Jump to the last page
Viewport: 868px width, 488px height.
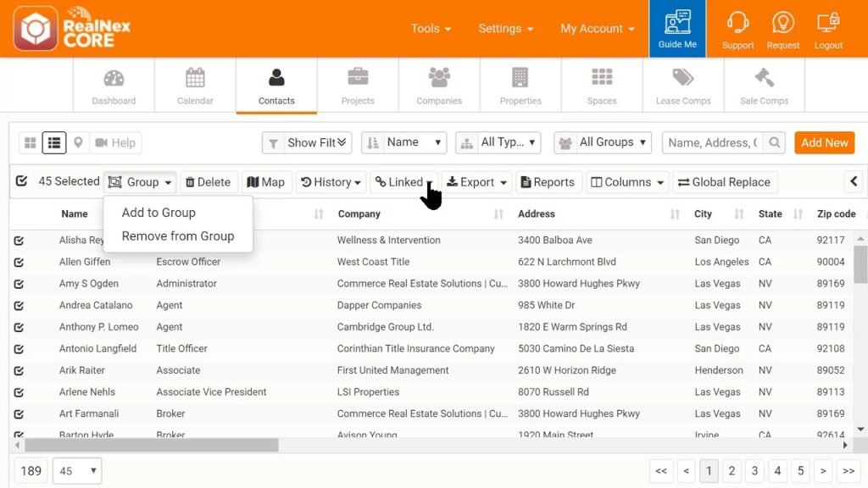coord(849,471)
